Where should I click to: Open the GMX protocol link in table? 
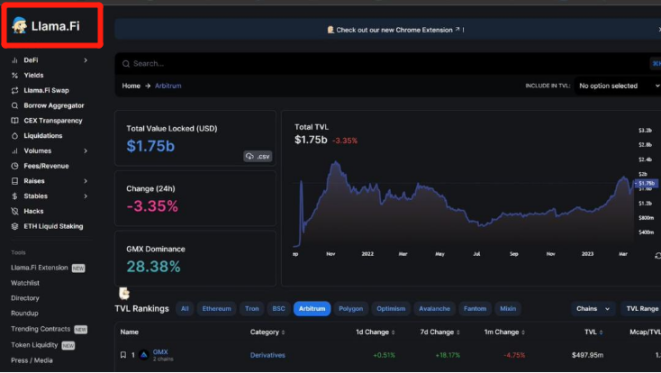pos(160,352)
